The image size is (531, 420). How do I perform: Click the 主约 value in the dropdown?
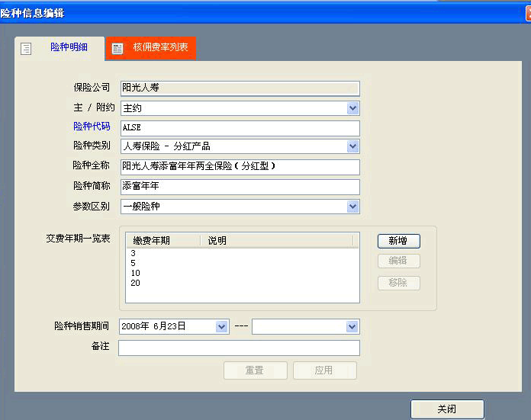(x=133, y=108)
